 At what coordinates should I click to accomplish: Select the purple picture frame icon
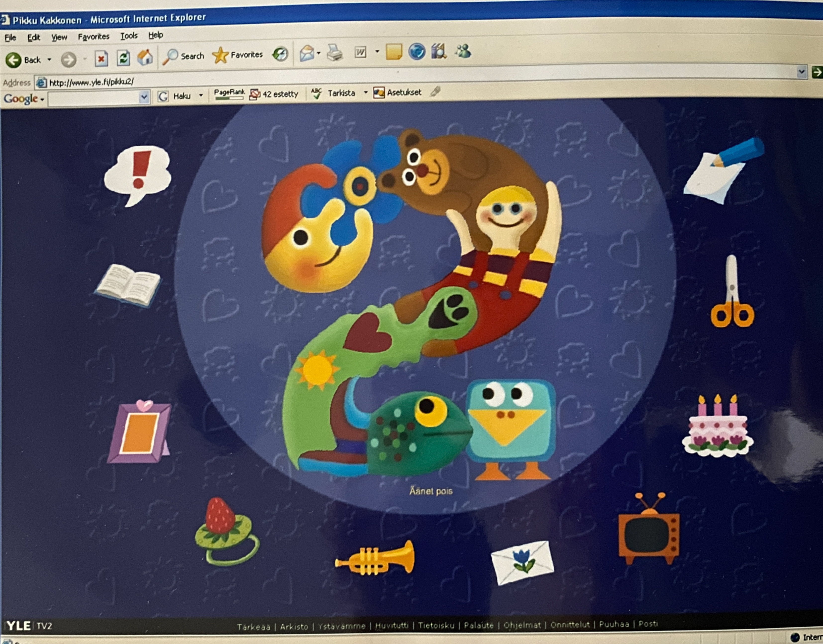click(140, 431)
